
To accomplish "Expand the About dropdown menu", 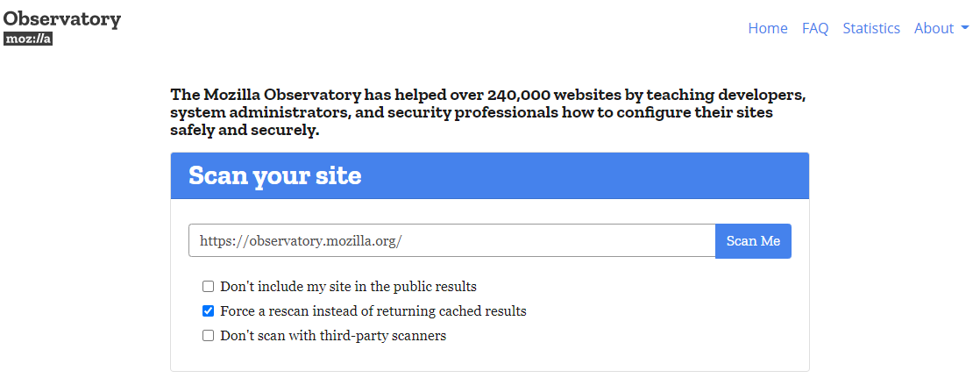I will (x=934, y=28).
